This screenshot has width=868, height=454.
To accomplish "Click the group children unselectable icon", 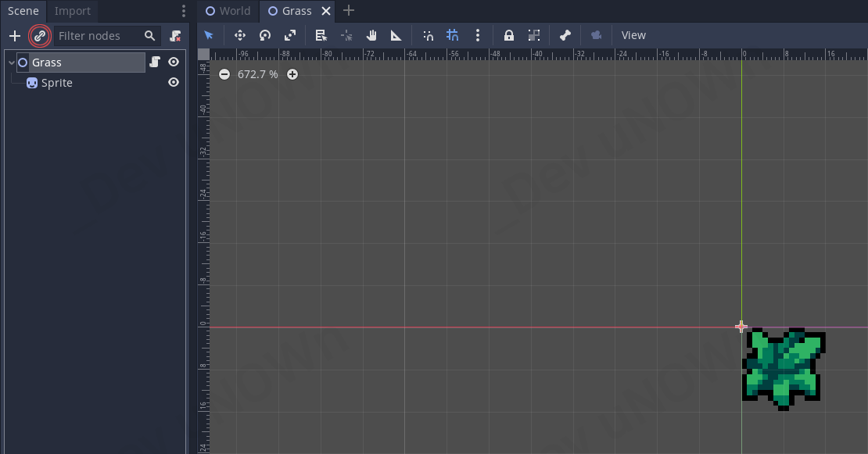I will [533, 35].
